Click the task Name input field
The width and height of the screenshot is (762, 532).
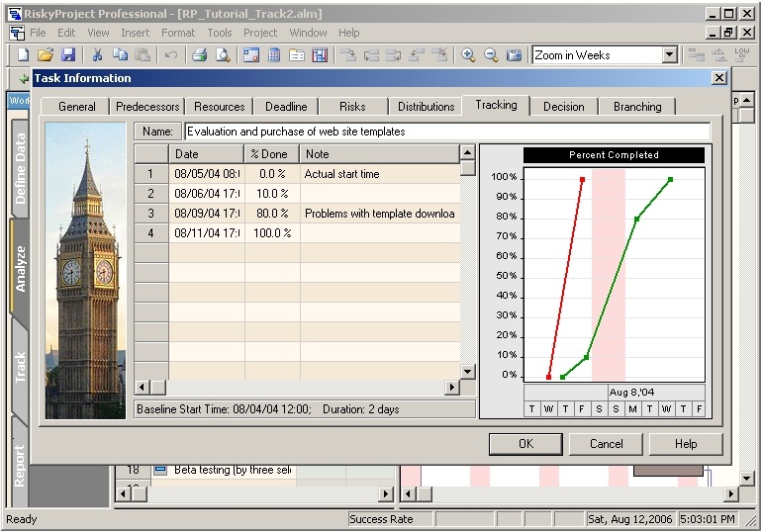pyautogui.click(x=447, y=132)
